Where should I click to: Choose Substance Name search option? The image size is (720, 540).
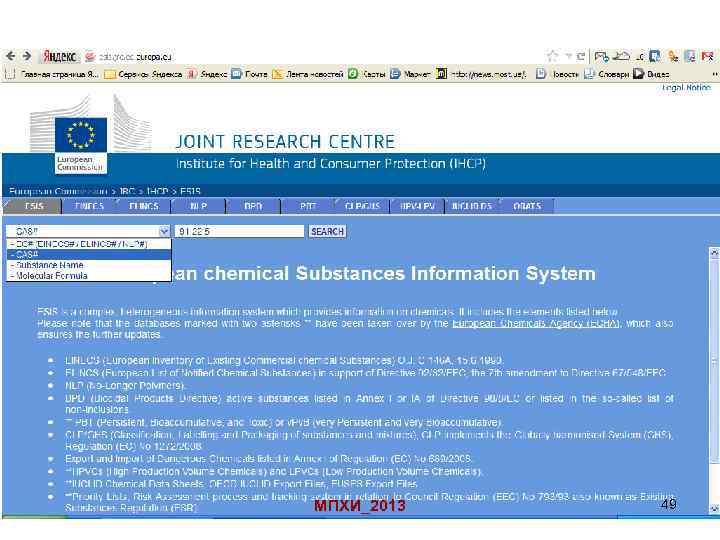pos(89,265)
